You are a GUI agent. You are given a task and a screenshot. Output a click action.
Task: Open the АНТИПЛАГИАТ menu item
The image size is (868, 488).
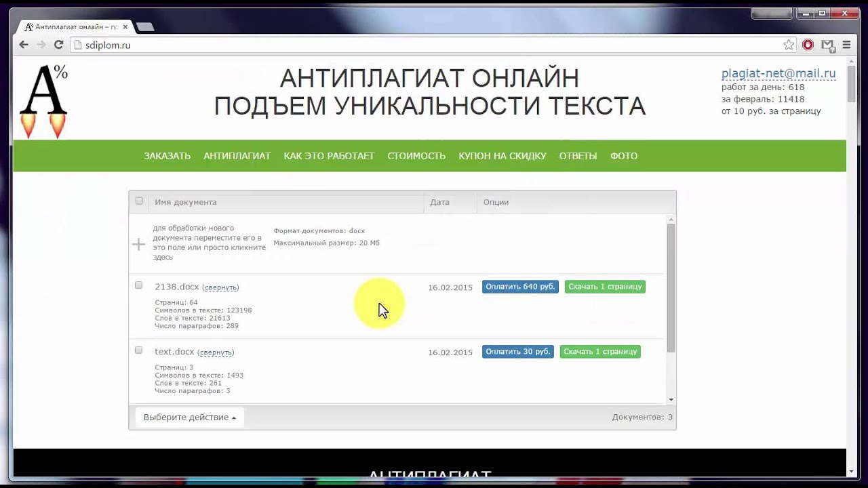point(237,156)
